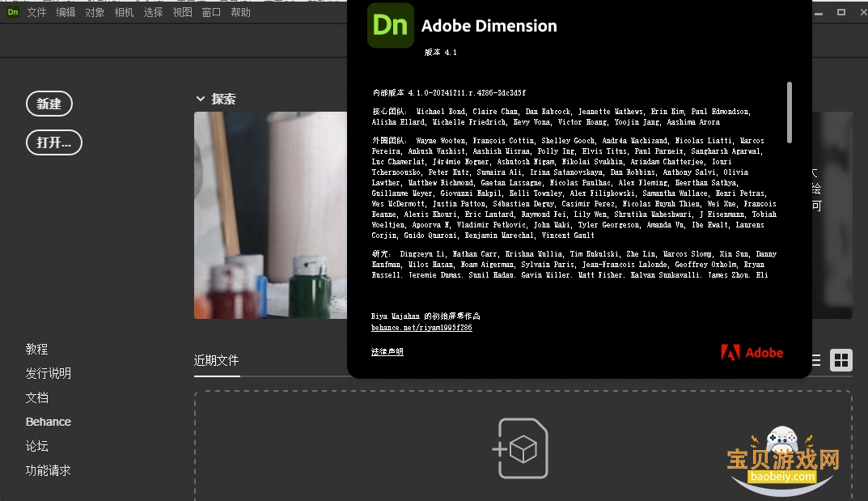868x501 pixels.
Task: Open the 对象 menu
Action: [x=95, y=12]
